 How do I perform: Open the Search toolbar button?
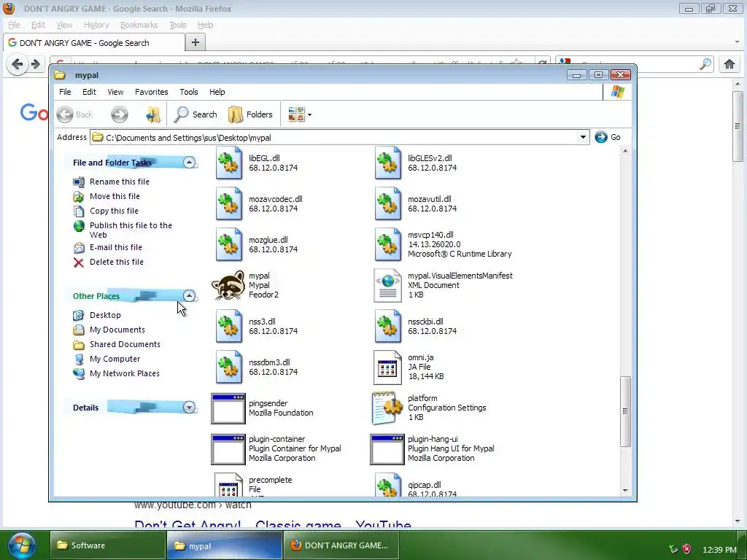(x=196, y=114)
